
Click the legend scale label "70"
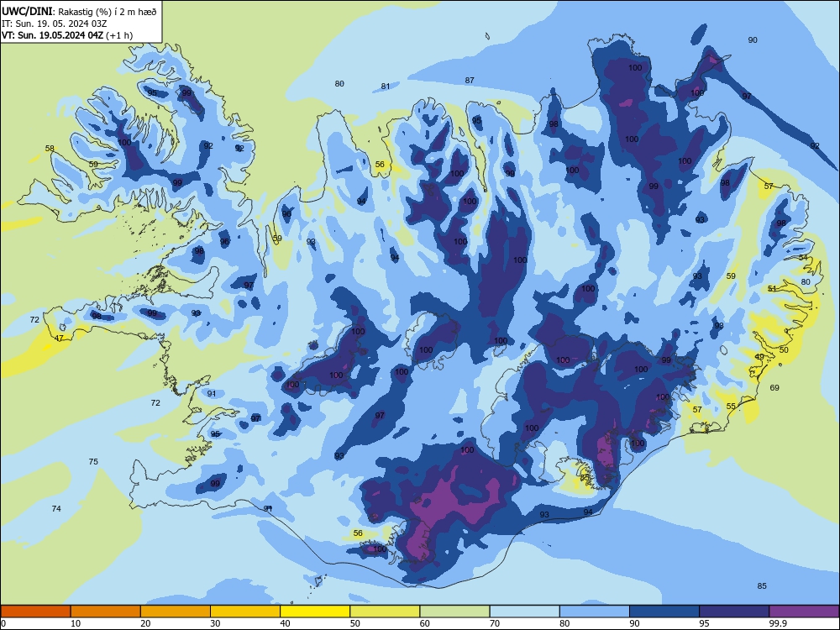pos(495,623)
